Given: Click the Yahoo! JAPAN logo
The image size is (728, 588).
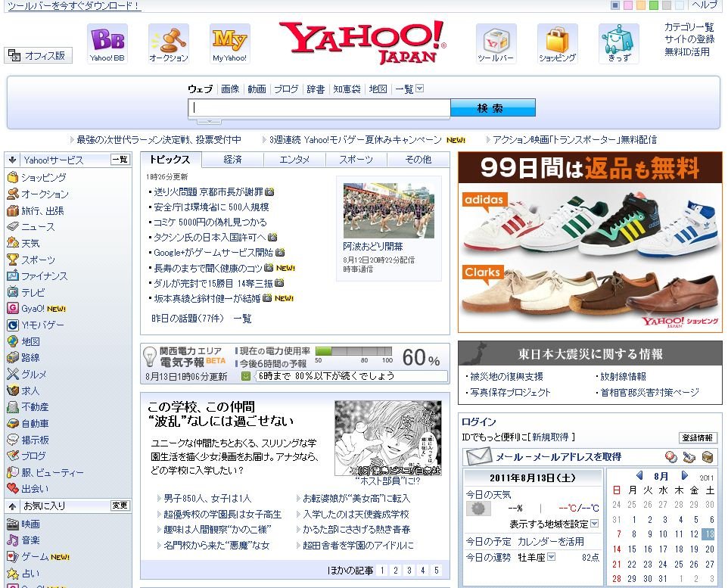Looking at the screenshot, I should point(362,42).
